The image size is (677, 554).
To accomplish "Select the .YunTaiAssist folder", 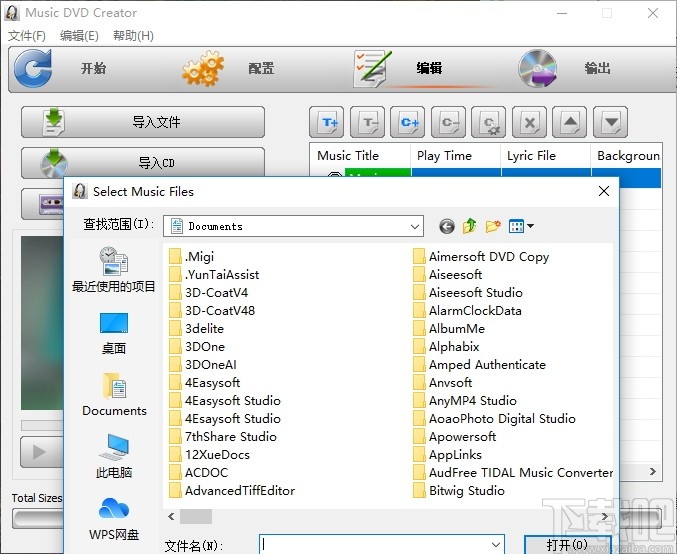I will (x=214, y=275).
